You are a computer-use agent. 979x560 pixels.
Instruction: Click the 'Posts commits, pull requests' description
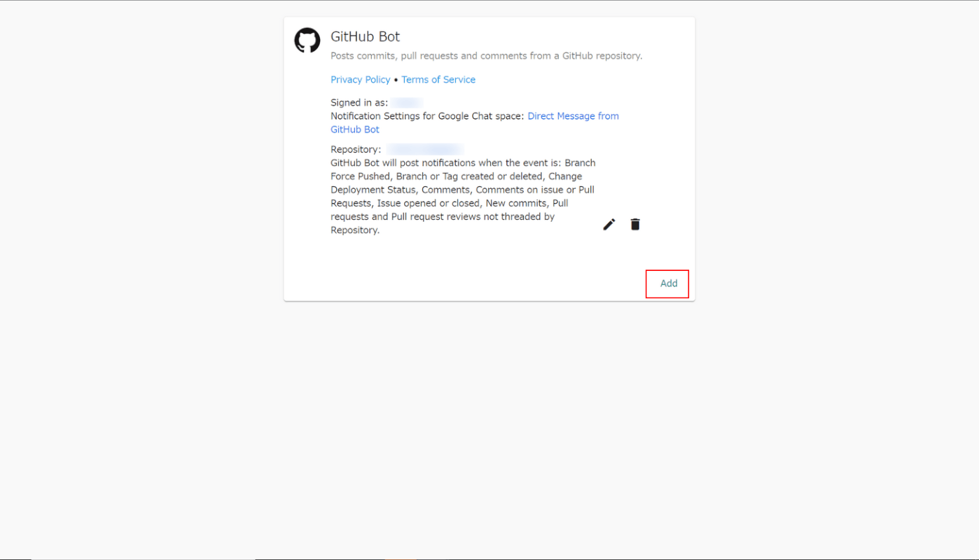click(486, 56)
